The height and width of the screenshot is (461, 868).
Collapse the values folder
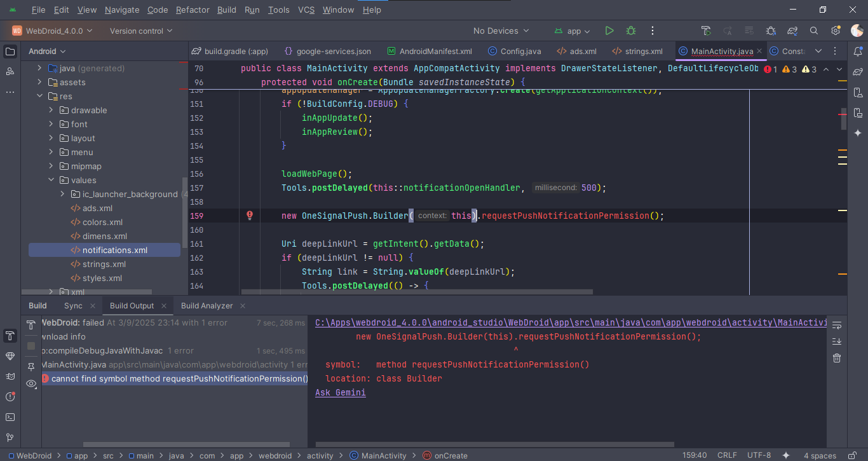coord(51,180)
